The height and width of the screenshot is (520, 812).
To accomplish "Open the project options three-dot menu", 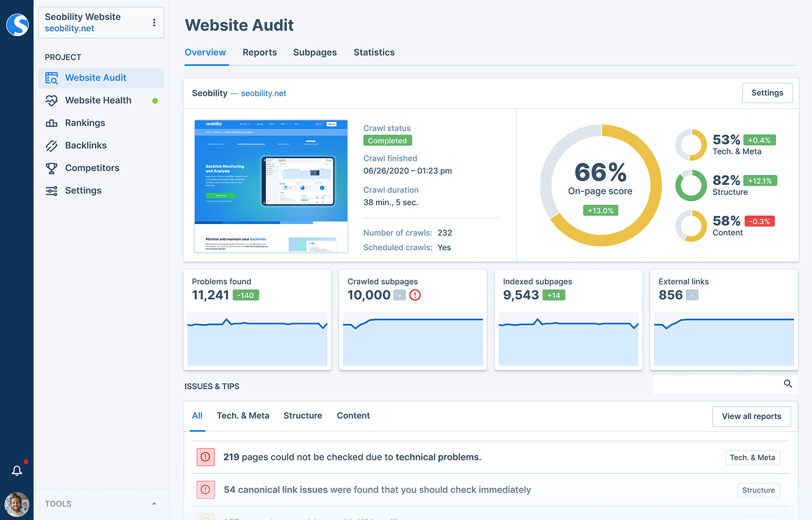I will click(x=154, y=22).
